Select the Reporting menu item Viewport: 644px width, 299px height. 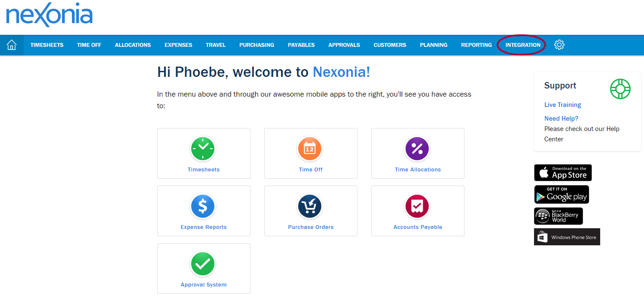[x=476, y=45]
